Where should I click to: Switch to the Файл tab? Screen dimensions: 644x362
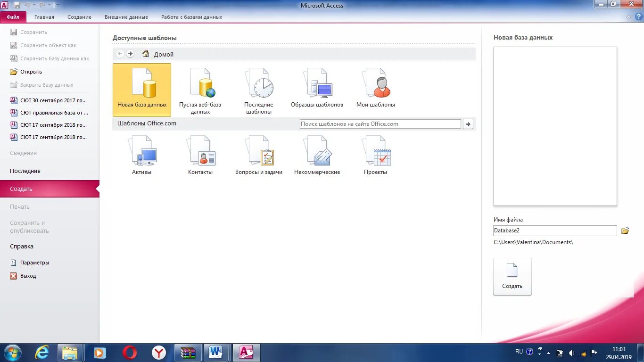[13, 17]
